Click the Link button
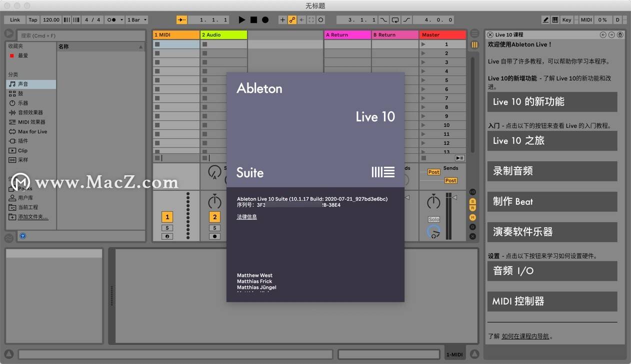The height and width of the screenshot is (364, 631). pyautogui.click(x=15, y=20)
